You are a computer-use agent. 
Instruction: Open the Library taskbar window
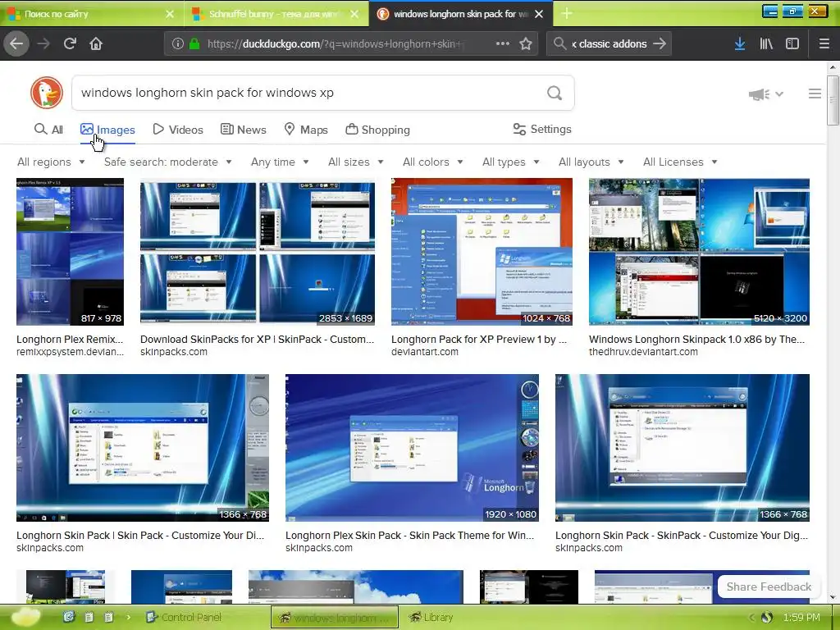pyautogui.click(x=431, y=617)
